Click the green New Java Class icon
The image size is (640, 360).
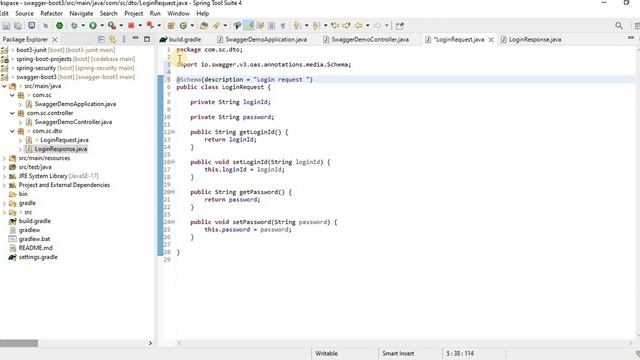[x=183, y=26]
